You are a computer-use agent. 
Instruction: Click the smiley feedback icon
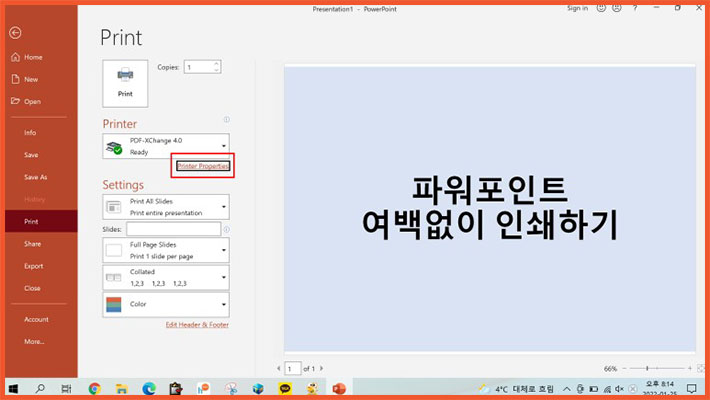(x=601, y=8)
